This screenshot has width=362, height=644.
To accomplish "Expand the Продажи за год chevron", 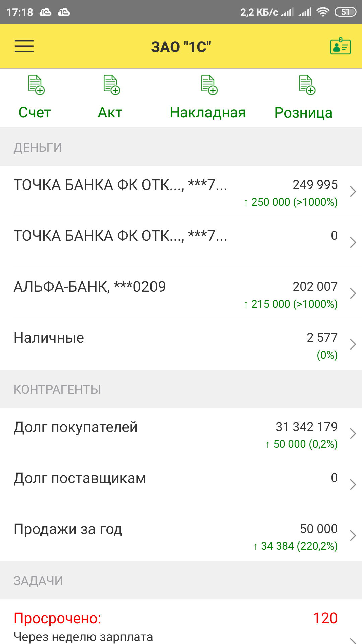I will tap(353, 536).
